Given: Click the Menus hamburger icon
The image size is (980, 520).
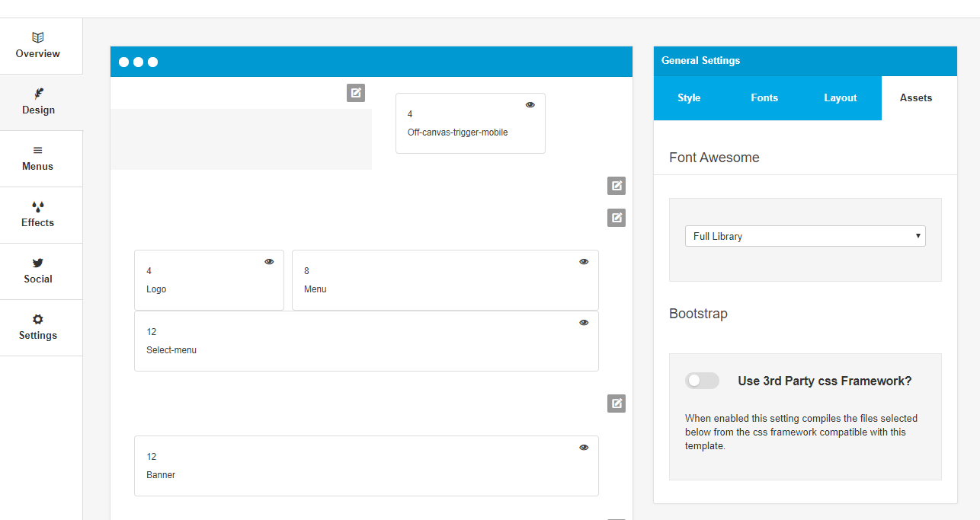Looking at the screenshot, I should coord(38,150).
